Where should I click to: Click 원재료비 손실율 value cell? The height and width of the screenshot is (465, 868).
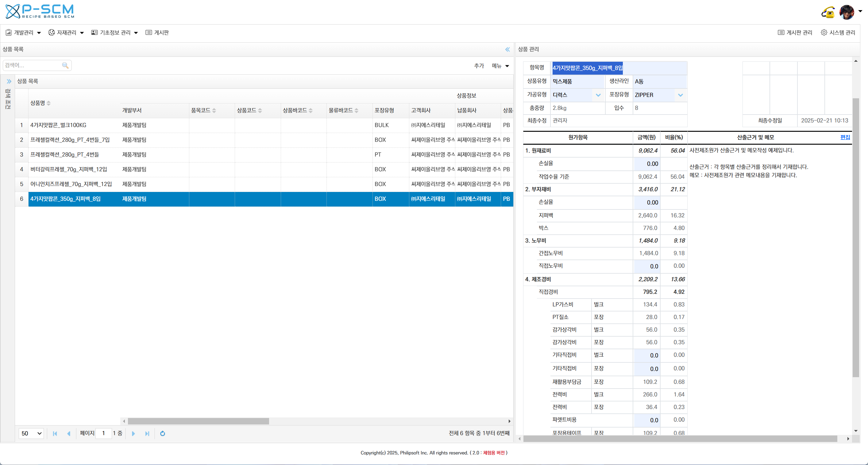[646, 164]
